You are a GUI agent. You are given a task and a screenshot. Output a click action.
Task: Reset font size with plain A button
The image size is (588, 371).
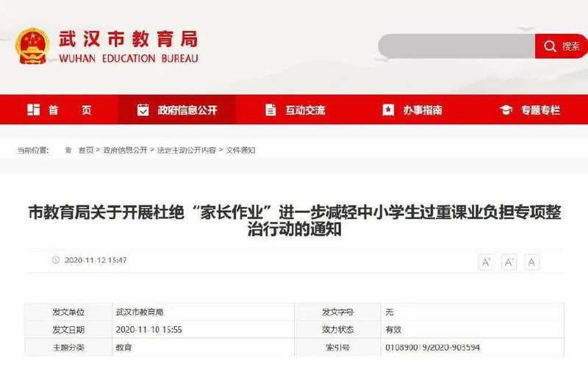(x=532, y=262)
